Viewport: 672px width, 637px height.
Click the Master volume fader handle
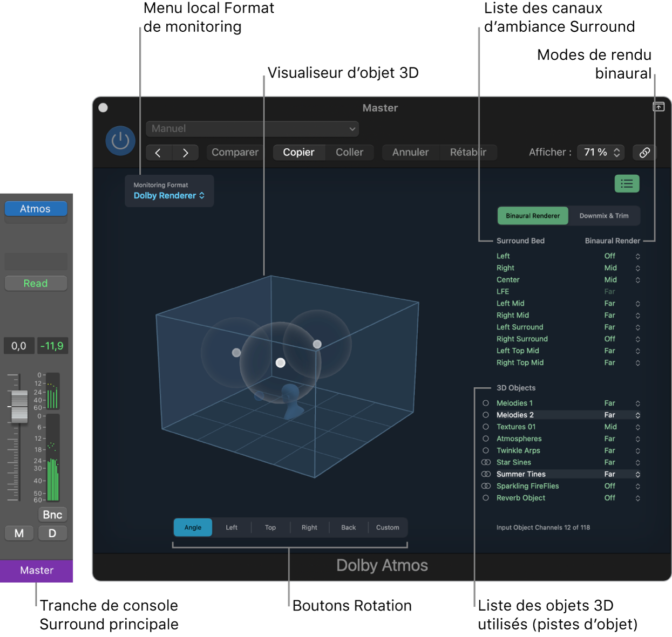click(x=19, y=407)
